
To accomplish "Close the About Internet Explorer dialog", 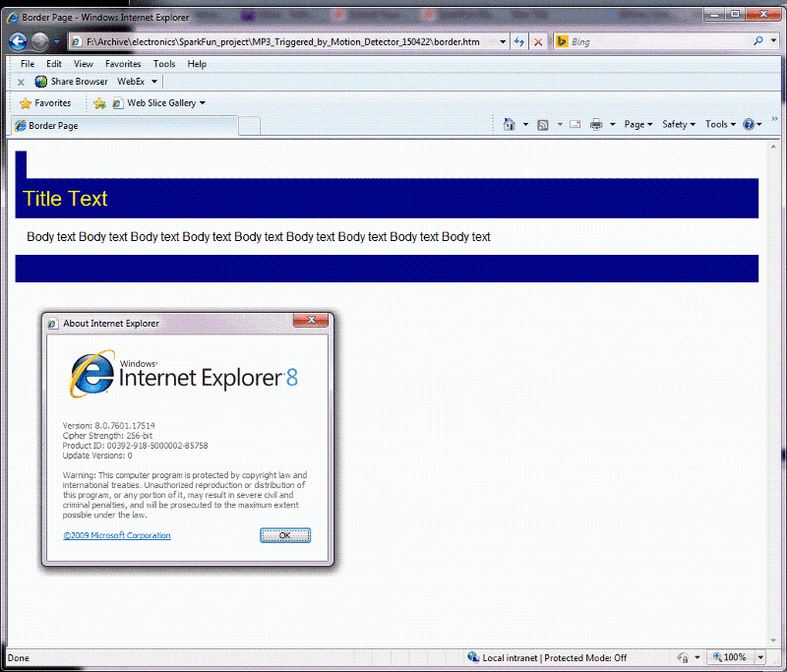I will [x=311, y=320].
